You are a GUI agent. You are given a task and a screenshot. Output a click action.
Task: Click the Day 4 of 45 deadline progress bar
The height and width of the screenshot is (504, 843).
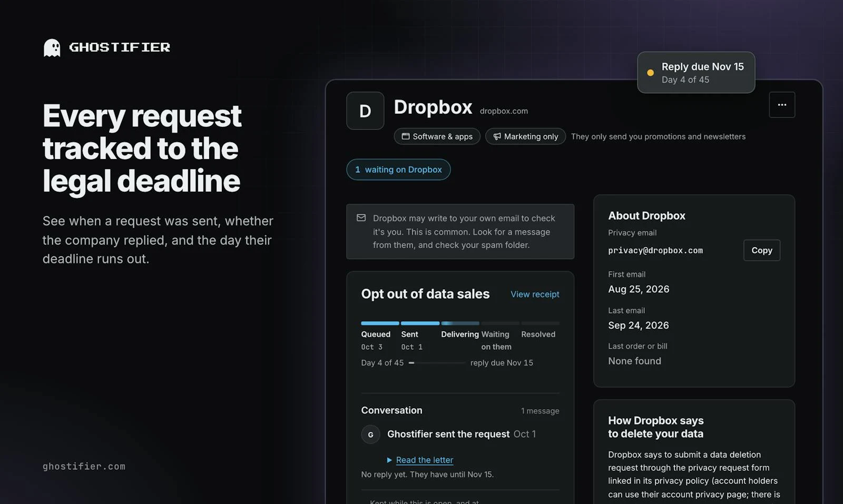[x=437, y=363]
